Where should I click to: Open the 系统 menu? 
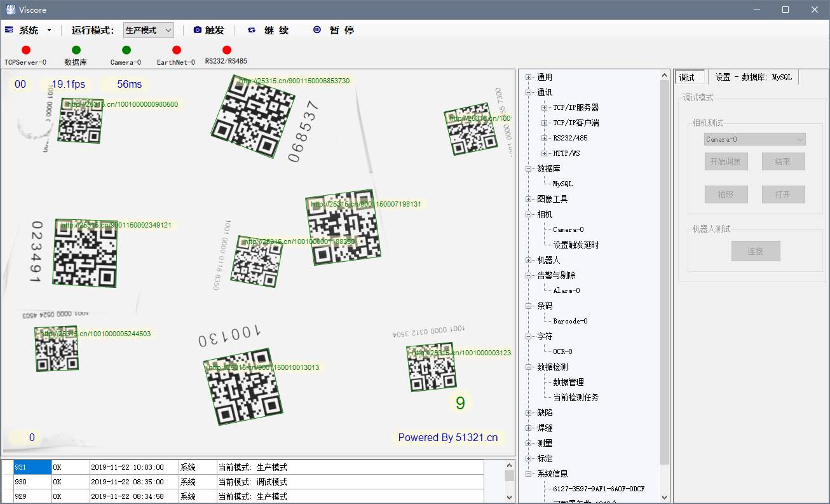point(28,30)
